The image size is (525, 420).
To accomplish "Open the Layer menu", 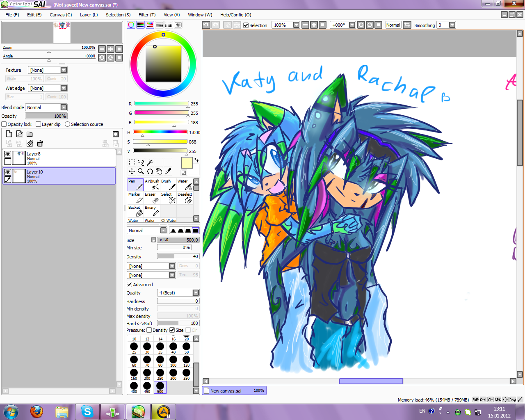I will 89,15.
